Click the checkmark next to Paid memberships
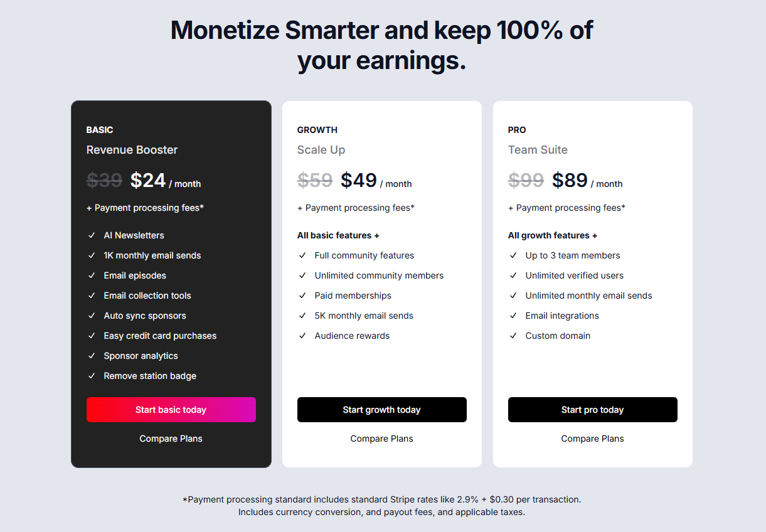This screenshot has height=532, width=766. [302, 295]
